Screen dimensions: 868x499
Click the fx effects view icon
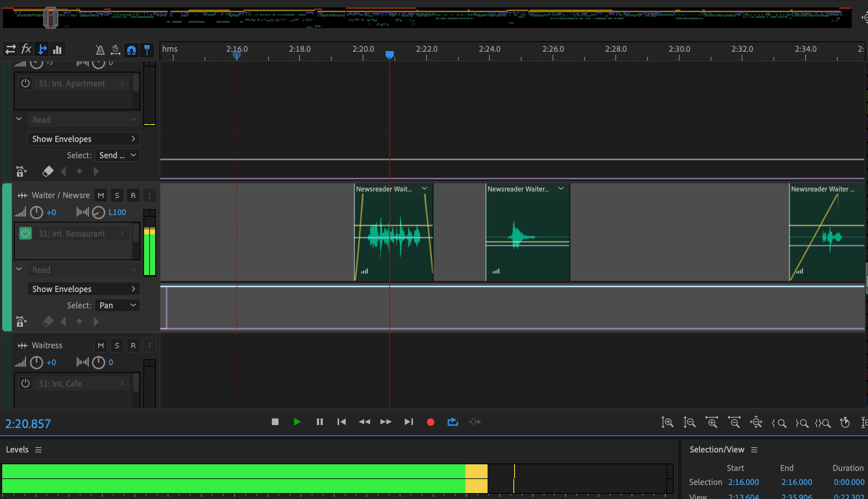point(26,49)
